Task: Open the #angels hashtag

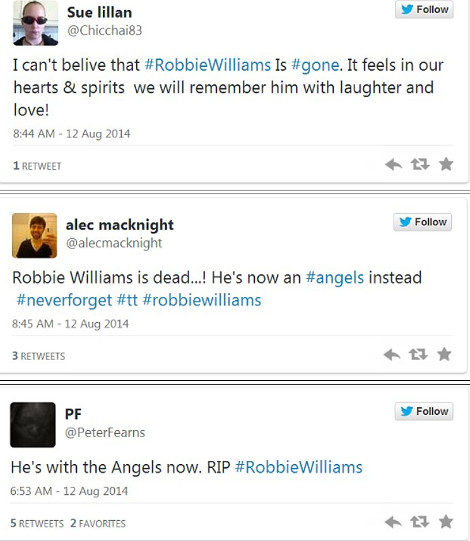Action: (x=335, y=278)
